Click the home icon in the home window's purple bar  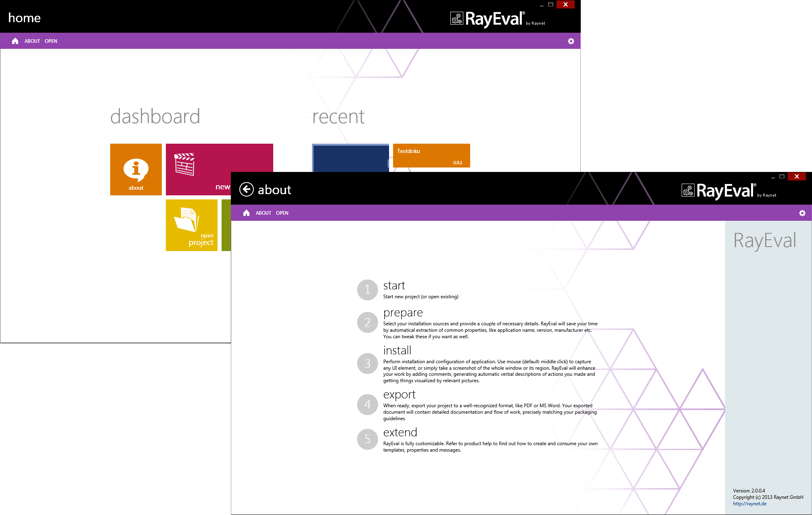tap(15, 41)
